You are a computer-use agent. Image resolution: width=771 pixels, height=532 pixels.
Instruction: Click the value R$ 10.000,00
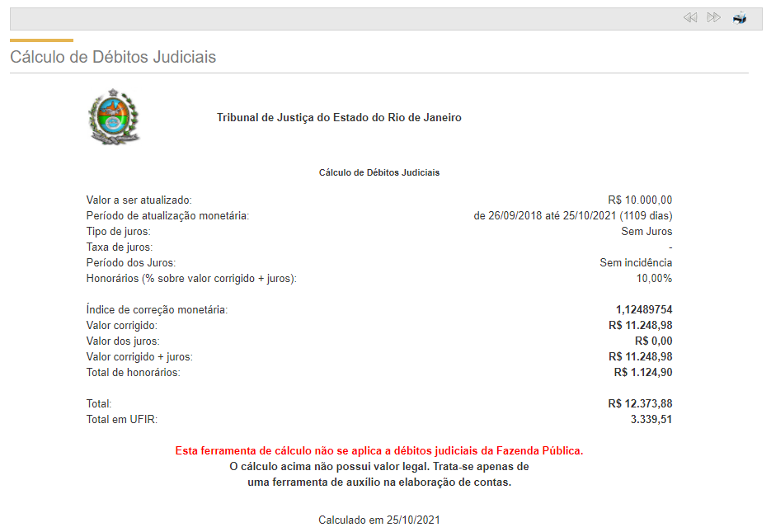[640, 200]
